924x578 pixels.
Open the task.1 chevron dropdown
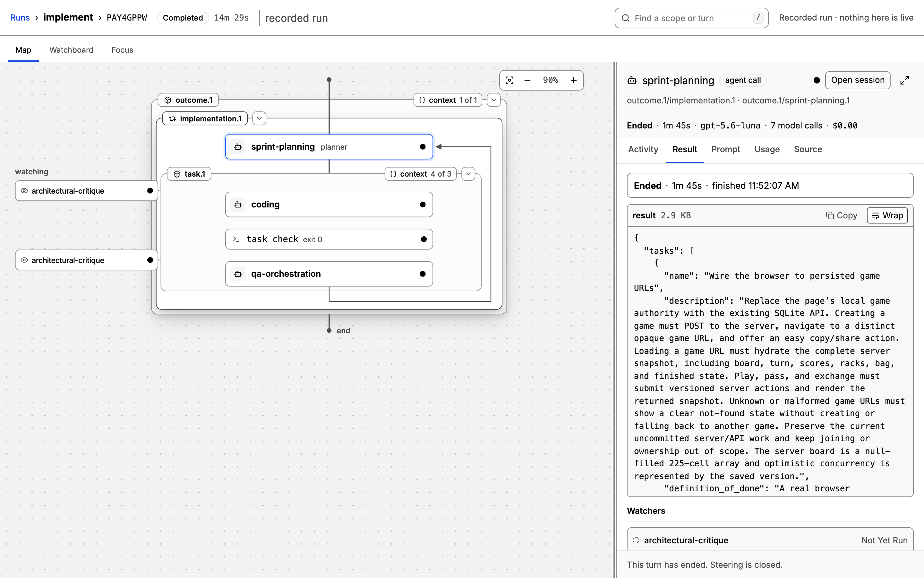[x=468, y=174]
